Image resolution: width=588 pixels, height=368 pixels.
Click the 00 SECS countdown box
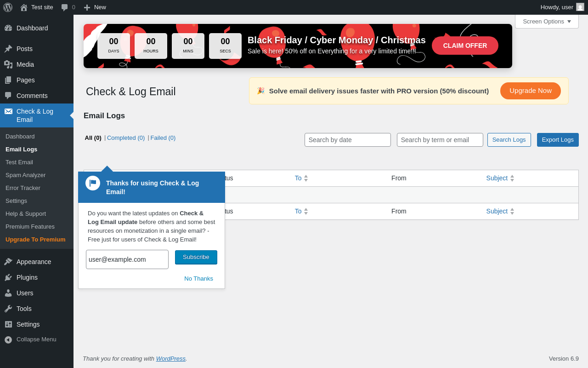(x=225, y=46)
